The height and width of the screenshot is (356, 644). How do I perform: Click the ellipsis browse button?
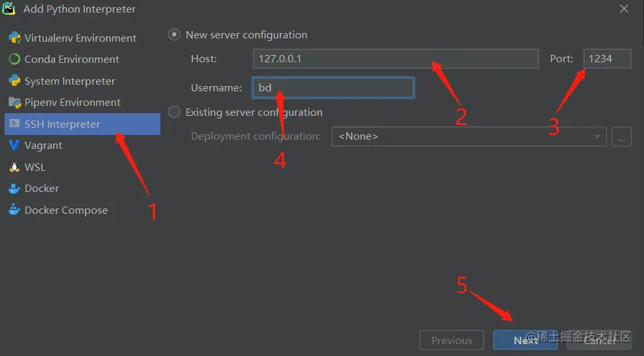pos(621,136)
